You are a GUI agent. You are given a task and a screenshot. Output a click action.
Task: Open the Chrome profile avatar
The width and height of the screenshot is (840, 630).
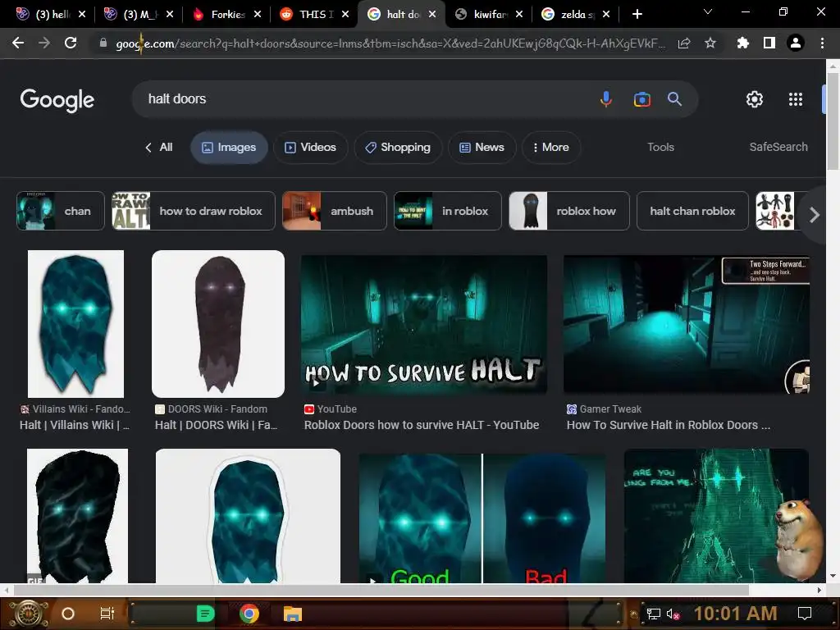click(x=796, y=43)
